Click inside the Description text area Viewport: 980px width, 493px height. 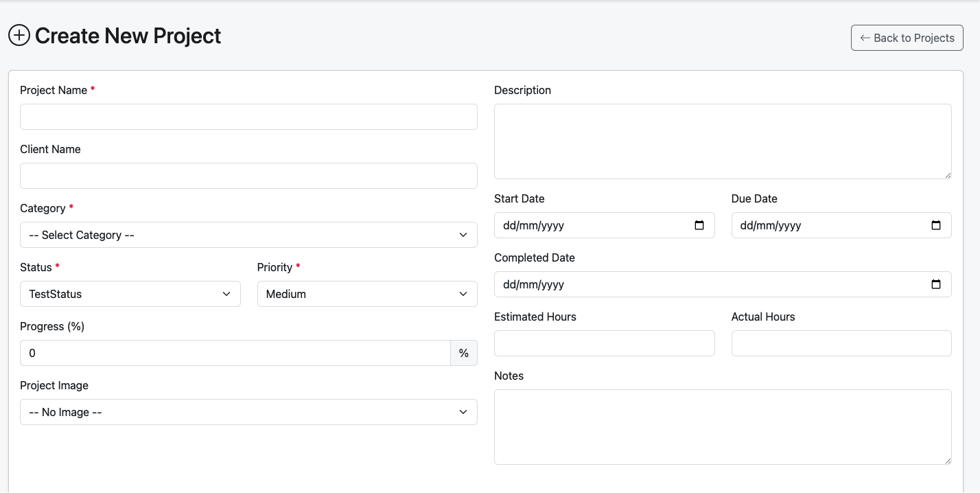point(723,141)
